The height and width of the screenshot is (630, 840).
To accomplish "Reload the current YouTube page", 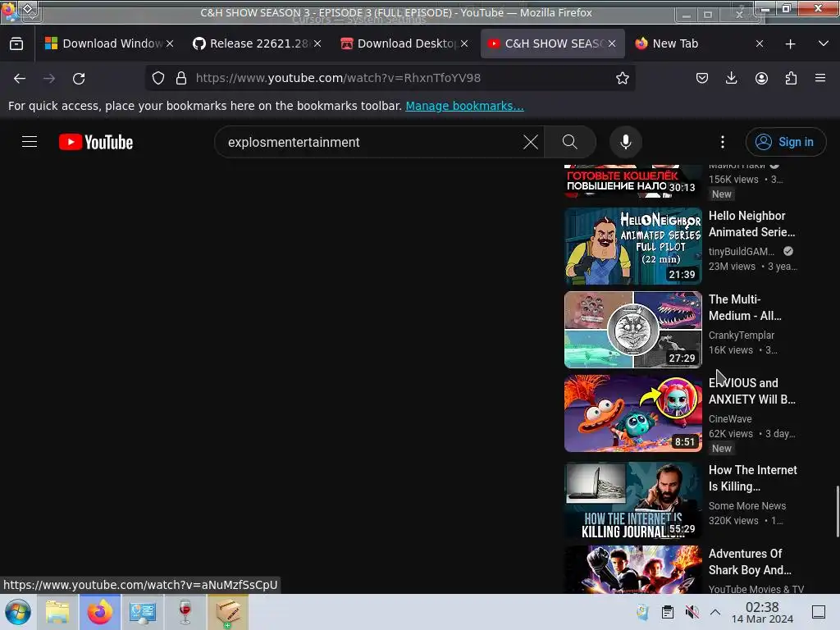I will click(x=79, y=78).
